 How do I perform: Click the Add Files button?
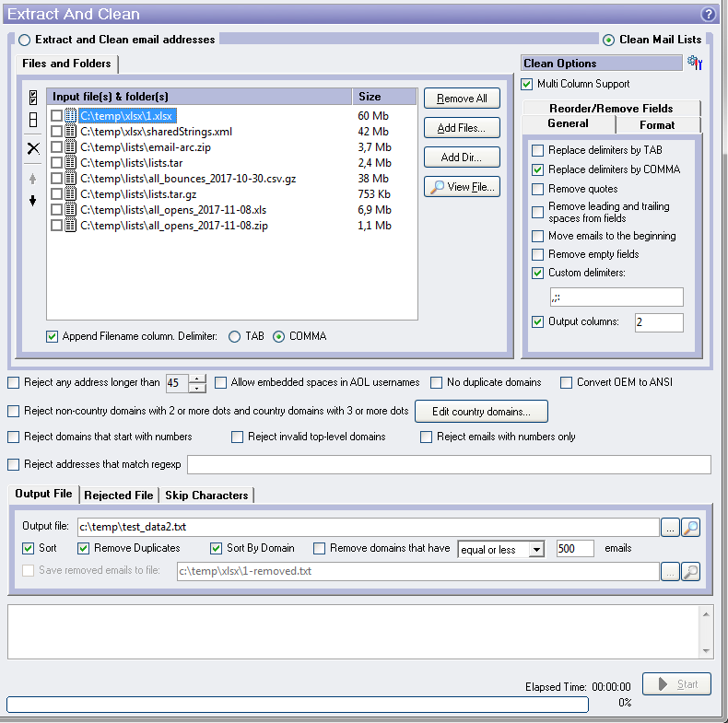pyautogui.click(x=462, y=128)
